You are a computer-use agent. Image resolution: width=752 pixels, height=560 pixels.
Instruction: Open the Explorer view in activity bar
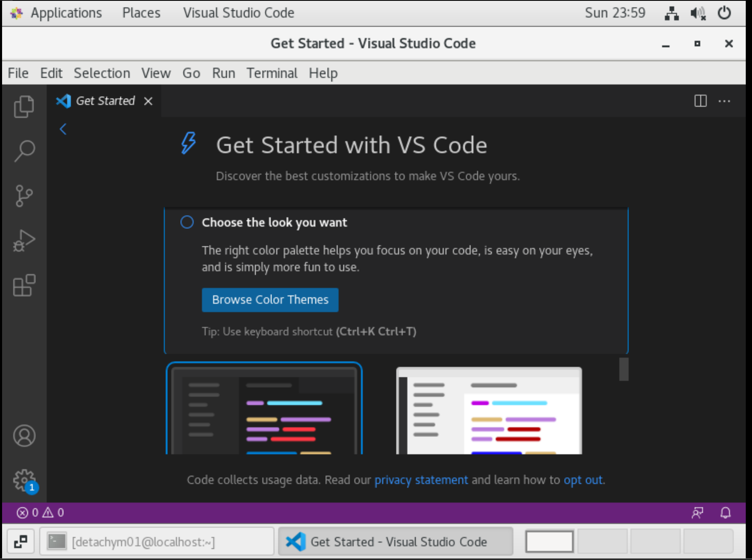(x=24, y=107)
